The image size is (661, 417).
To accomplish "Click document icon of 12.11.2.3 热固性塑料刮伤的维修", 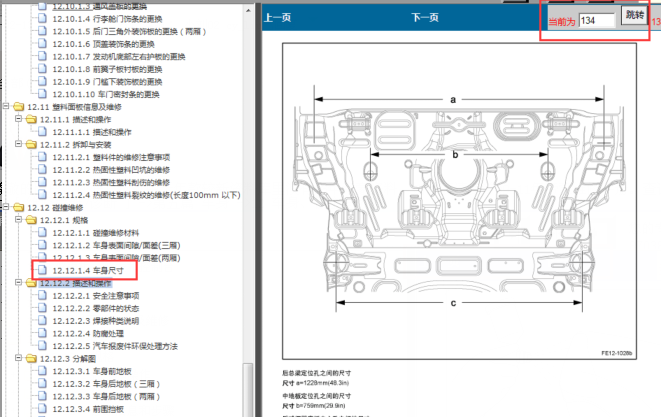I will tap(42, 182).
